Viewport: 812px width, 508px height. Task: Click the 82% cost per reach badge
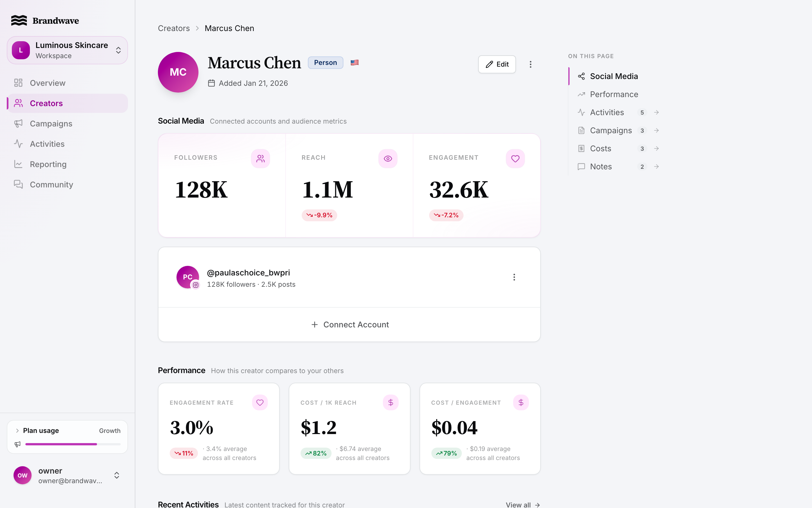316,454
